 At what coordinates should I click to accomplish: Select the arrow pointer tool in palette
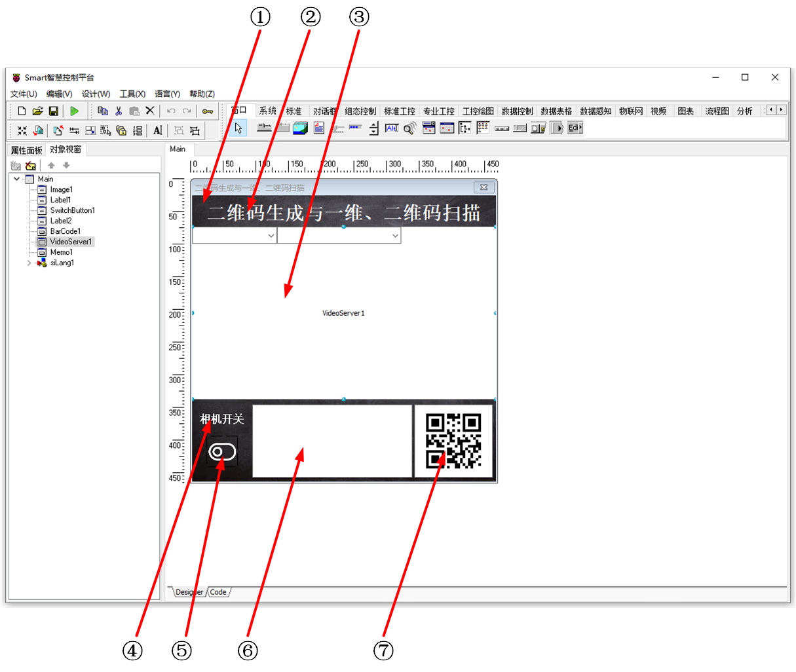click(238, 128)
